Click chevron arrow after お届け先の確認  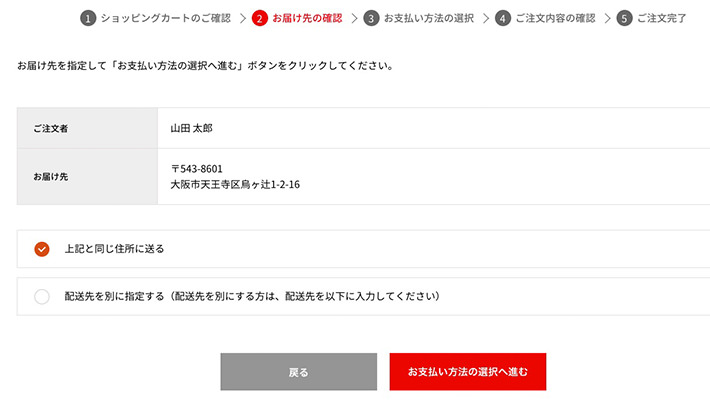[355, 18]
